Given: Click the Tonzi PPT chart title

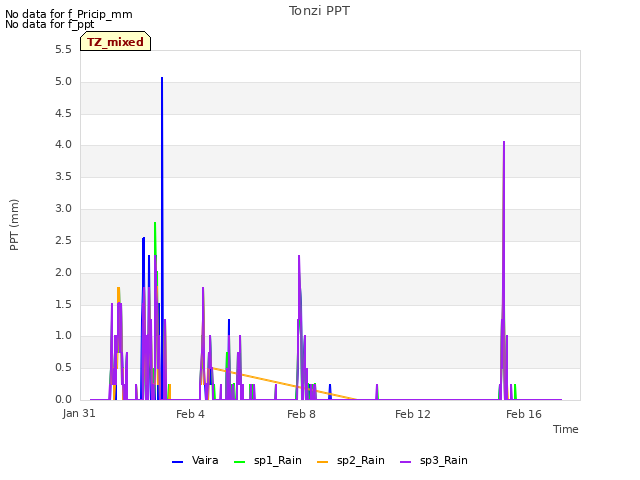Looking at the screenshot, I should coord(319,11).
